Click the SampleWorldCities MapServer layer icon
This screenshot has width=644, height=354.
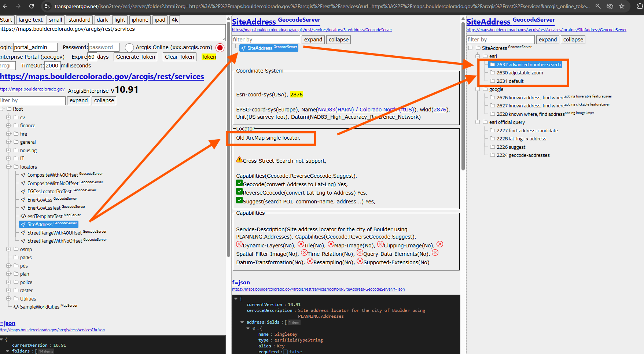(x=16, y=307)
